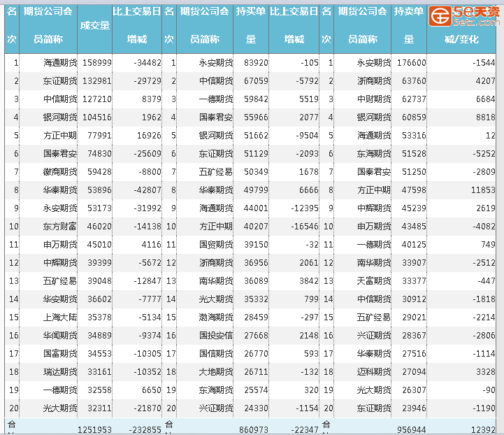Click the short change value -1544
This screenshot has height=435, width=504.
tap(484, 63)
